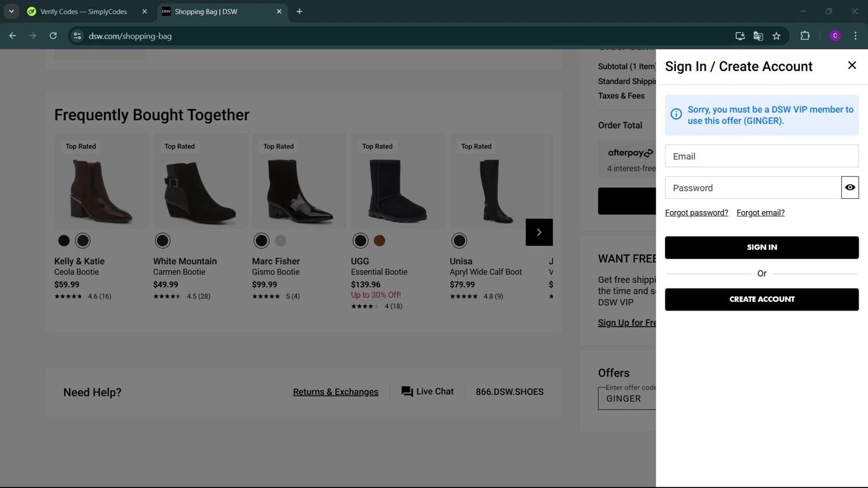Select black swatch for UGG bootie
This screenshot has width=868, height=488.
(x=361, y=241)
